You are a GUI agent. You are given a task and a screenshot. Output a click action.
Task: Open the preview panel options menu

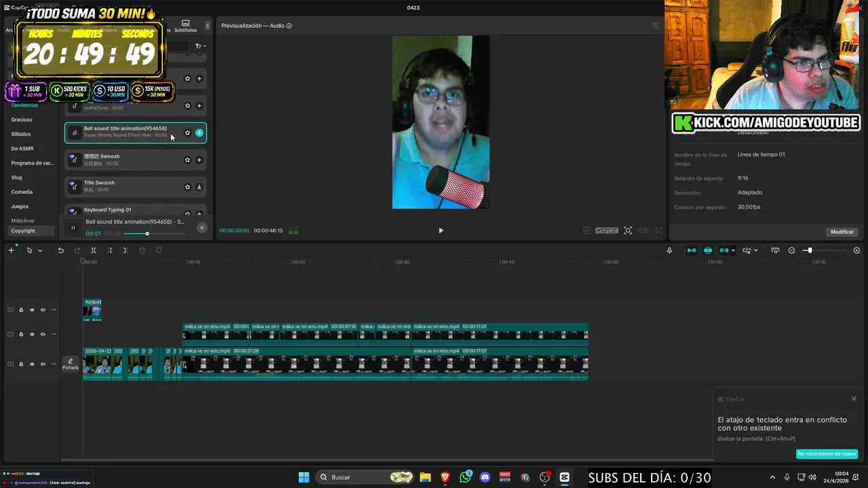(655, 26)
